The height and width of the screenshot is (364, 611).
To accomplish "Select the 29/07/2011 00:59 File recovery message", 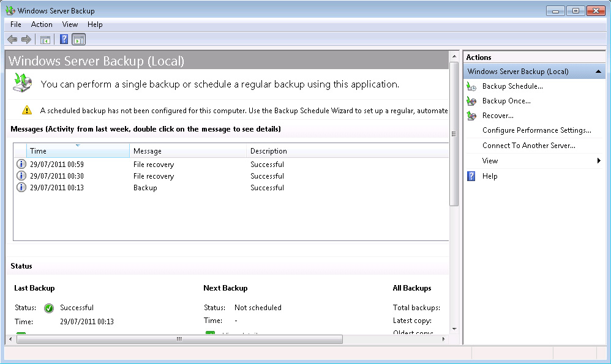I will pyautogui.click(x=153, y=165).
